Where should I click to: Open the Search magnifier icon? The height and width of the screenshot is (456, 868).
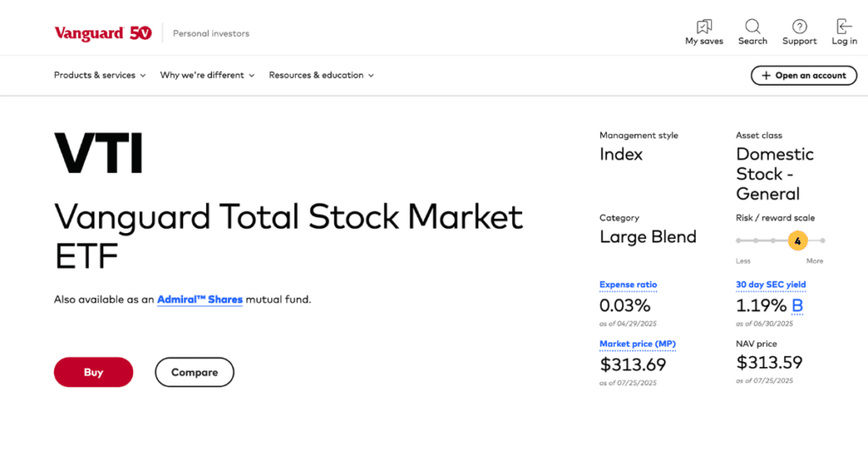(x=753, y=26)
